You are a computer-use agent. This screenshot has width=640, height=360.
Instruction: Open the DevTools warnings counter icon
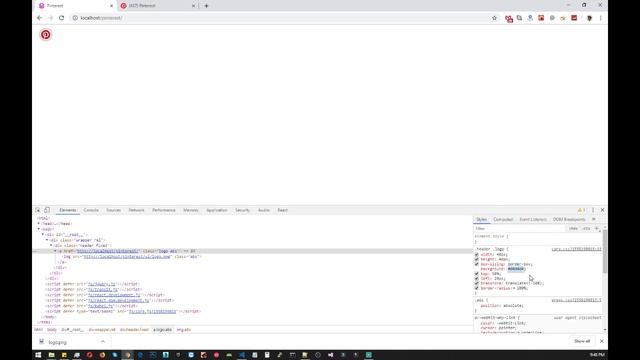coord(581,210)
